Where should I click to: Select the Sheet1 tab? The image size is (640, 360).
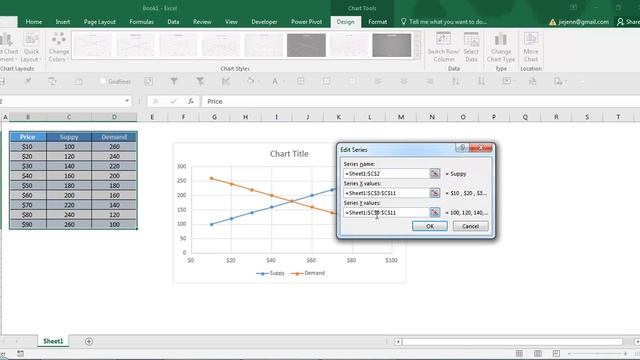point(53,341)
